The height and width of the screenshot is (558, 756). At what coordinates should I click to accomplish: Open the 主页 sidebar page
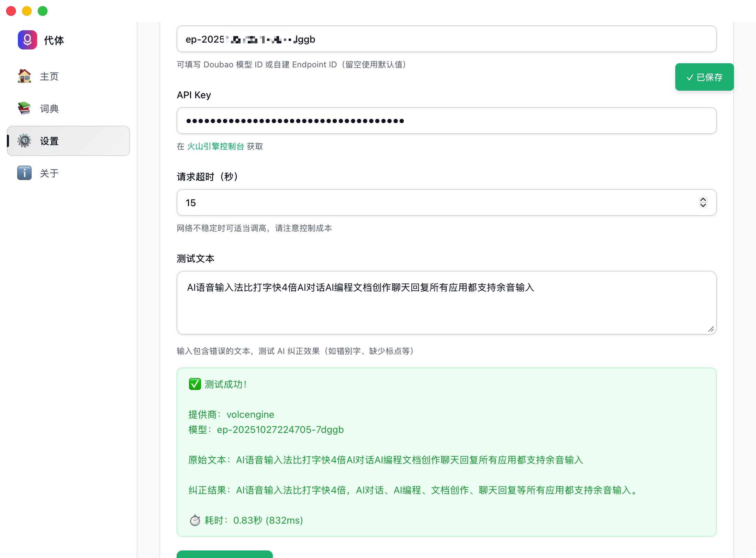pyautogui.click(x=49, y=76)
